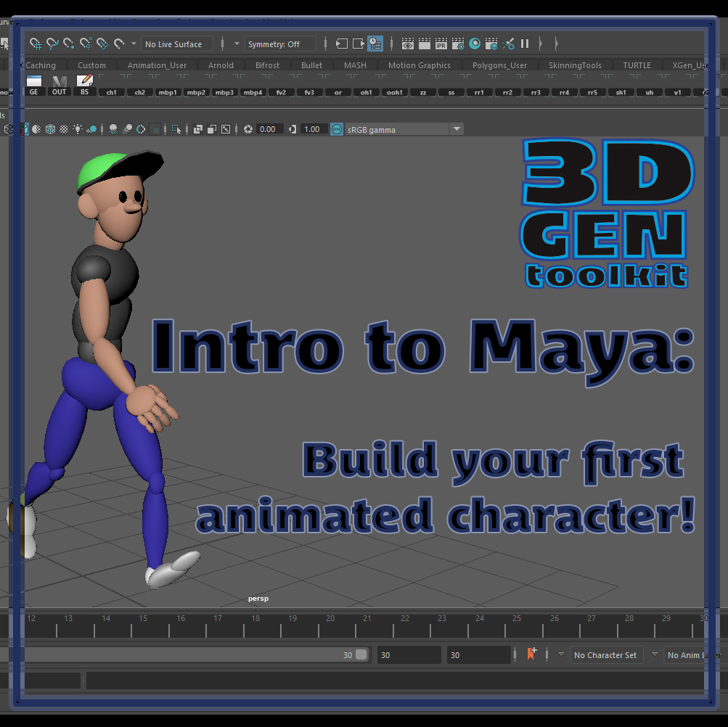Viewport: 728px width, 727px height.
Task: Toggle Snap to Points icon
Action: coord(69,44)
